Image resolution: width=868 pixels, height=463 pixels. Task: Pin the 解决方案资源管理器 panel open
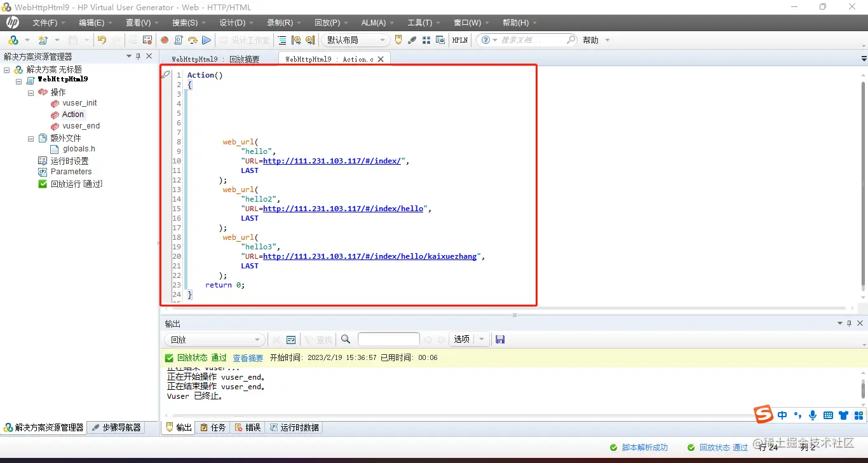(x=138, y=56)
